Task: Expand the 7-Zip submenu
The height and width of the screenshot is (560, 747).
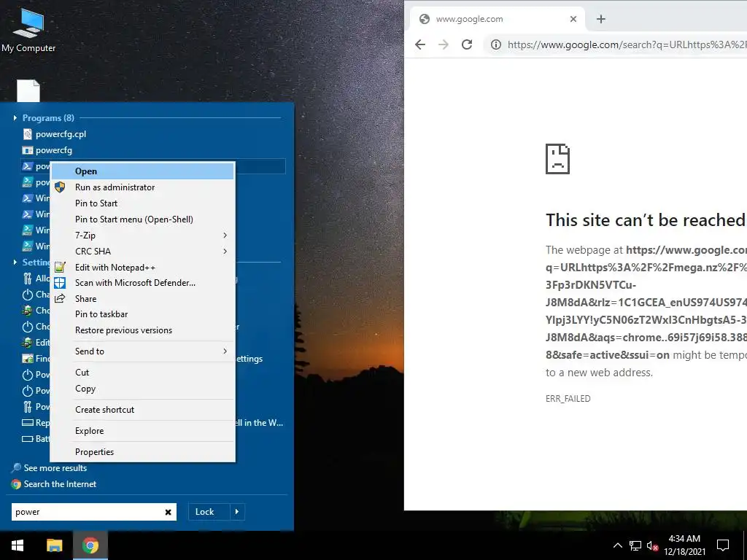Action: [x=225, y=236]
